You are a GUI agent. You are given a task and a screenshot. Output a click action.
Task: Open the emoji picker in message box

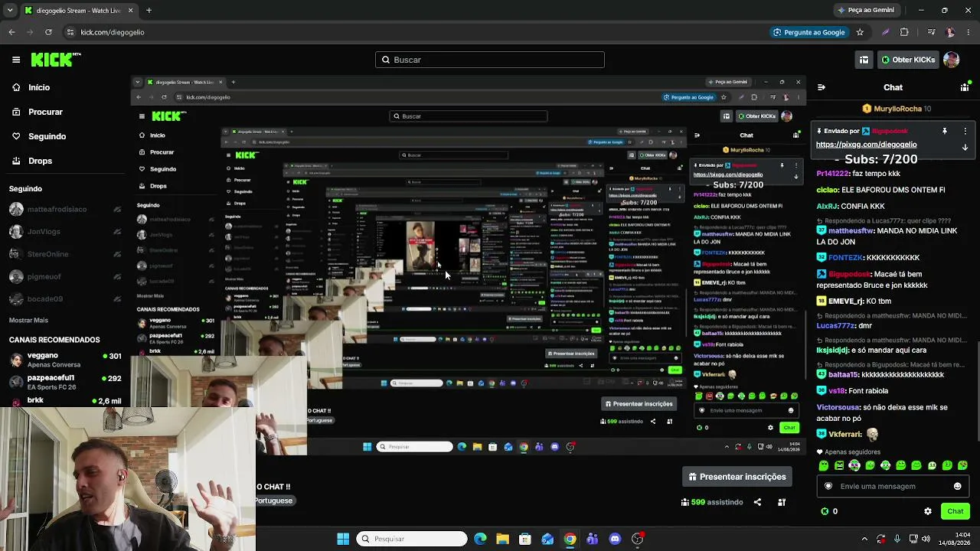(x=957, y=486)
